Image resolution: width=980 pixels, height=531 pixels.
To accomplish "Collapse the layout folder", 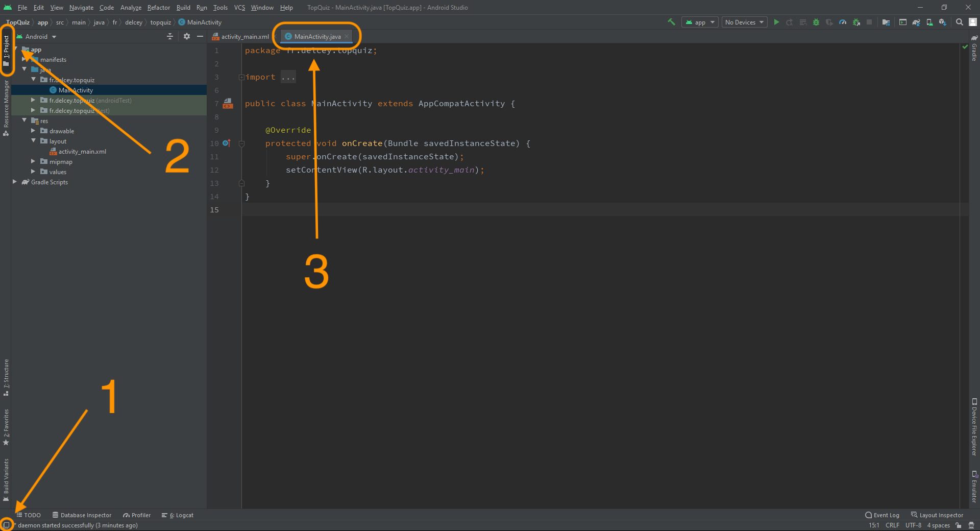I will tap(33, 141).
